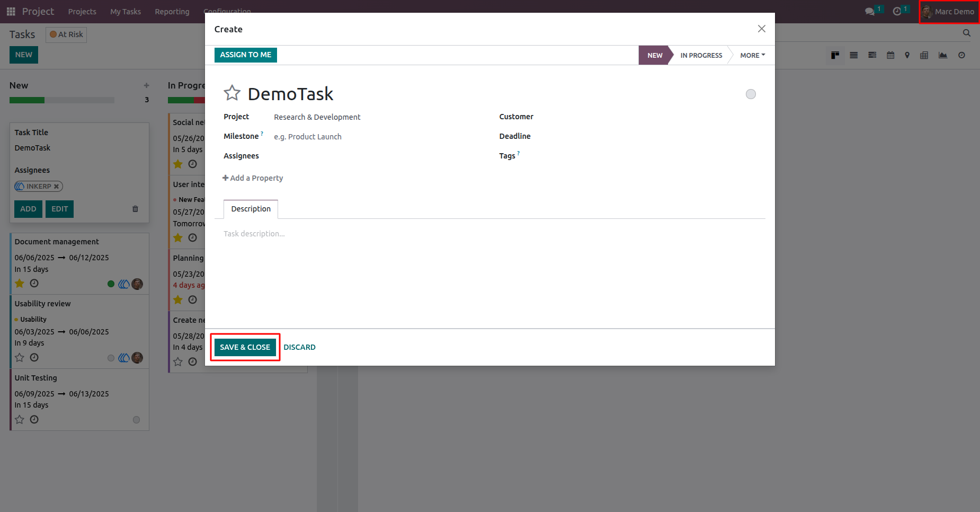Screen dimensions: 980x512
Task: Click the New column progress bar
Action: click(x=62, y=100)
